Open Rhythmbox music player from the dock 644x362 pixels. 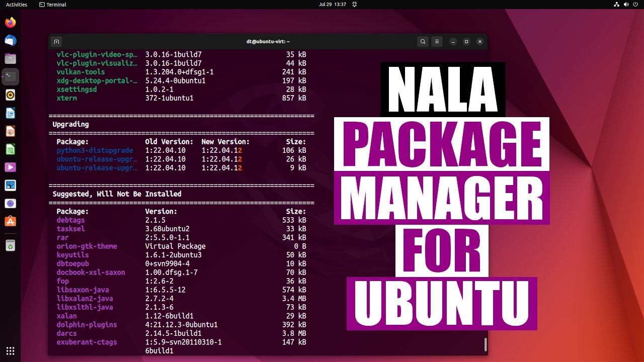(x=11, y=95)
